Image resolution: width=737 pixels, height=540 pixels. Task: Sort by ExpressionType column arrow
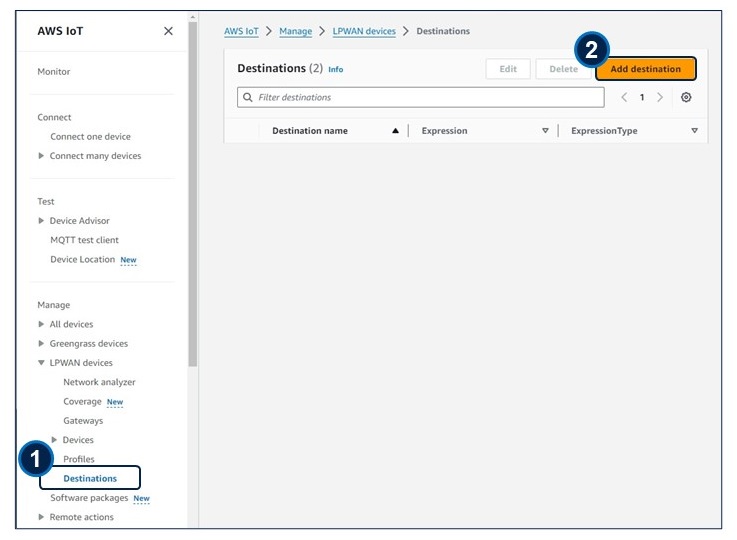[x=694, y=131]
